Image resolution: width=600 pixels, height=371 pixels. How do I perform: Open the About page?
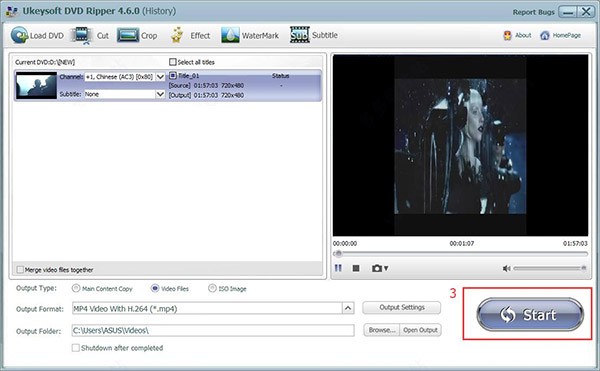(517, 36)
